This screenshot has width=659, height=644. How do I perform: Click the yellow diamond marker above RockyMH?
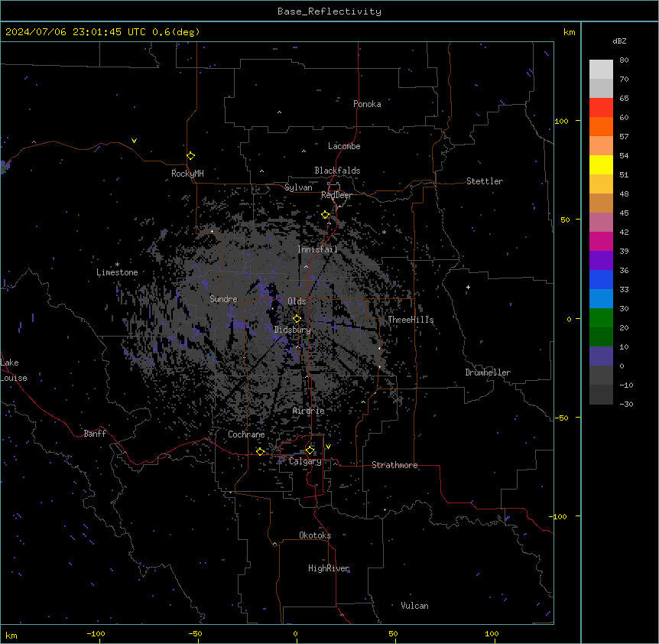click(x=190, y=156)
